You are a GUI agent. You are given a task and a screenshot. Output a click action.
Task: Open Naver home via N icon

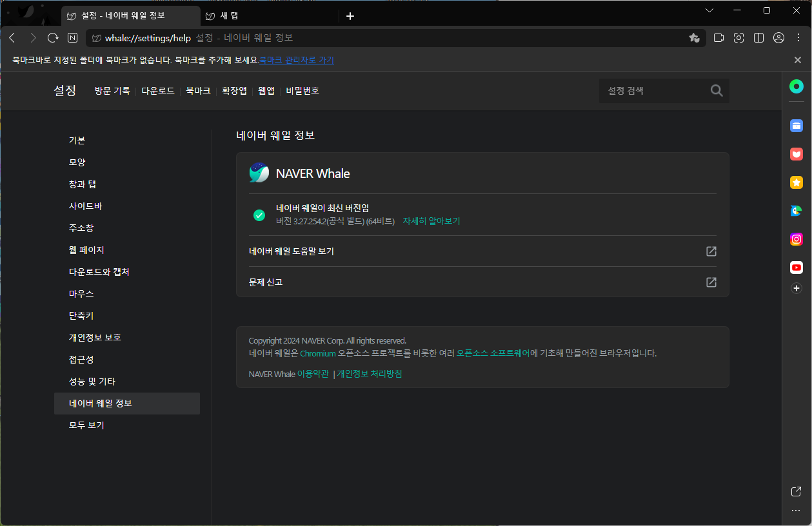point(73,38)
